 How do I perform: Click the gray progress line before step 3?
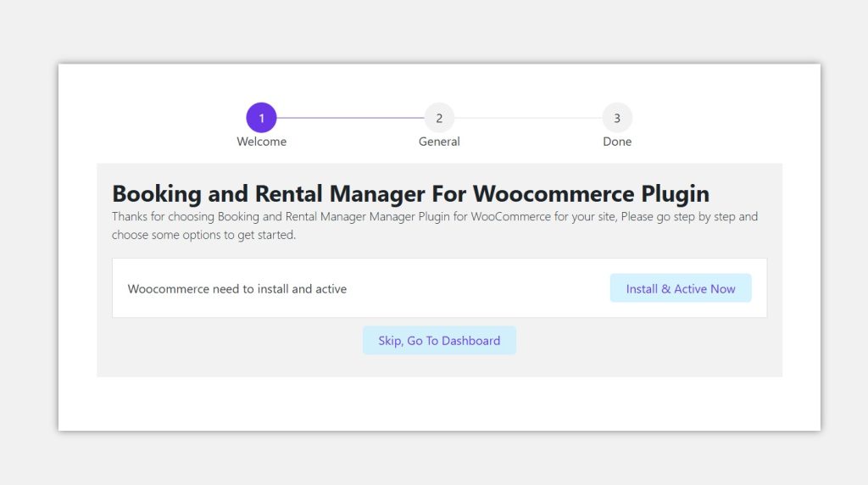coord(527,118)
